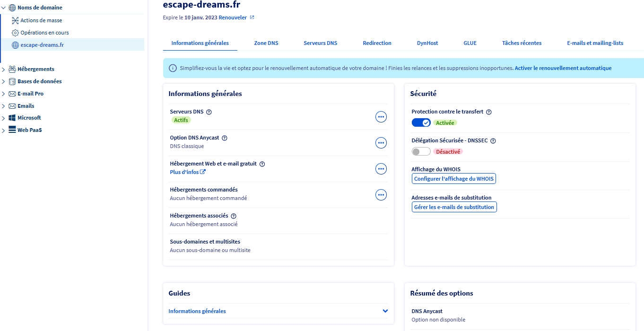
Task: Click the help icon beside Protection contre le transfert
Action: (489, 112)
